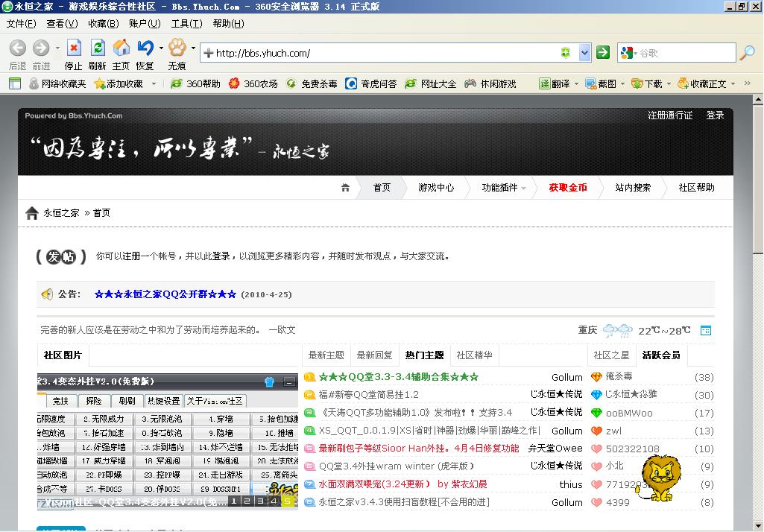Click the green shield icon in address bar

(566, 52)
